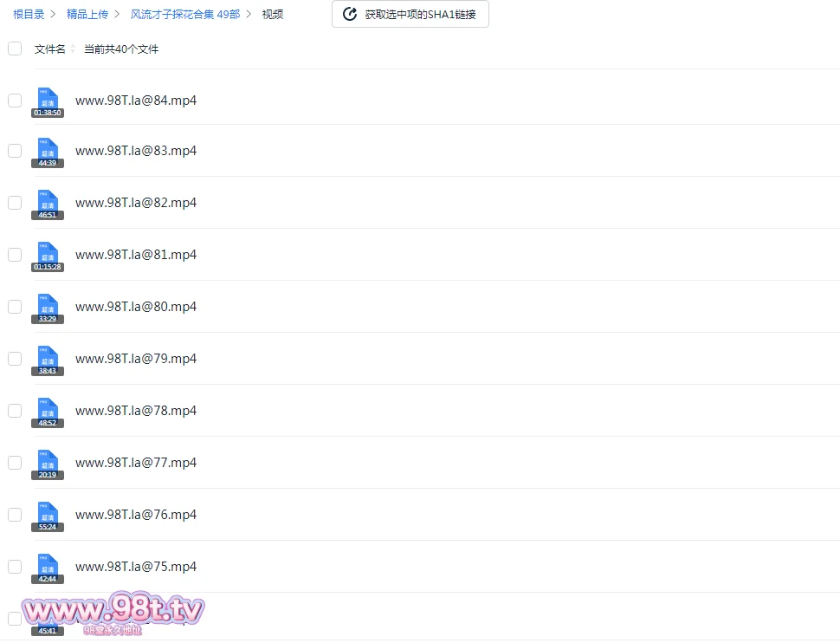
Task: Tick the checkbox for www.98T.la@75.mp4
Action: click(15, 567)
